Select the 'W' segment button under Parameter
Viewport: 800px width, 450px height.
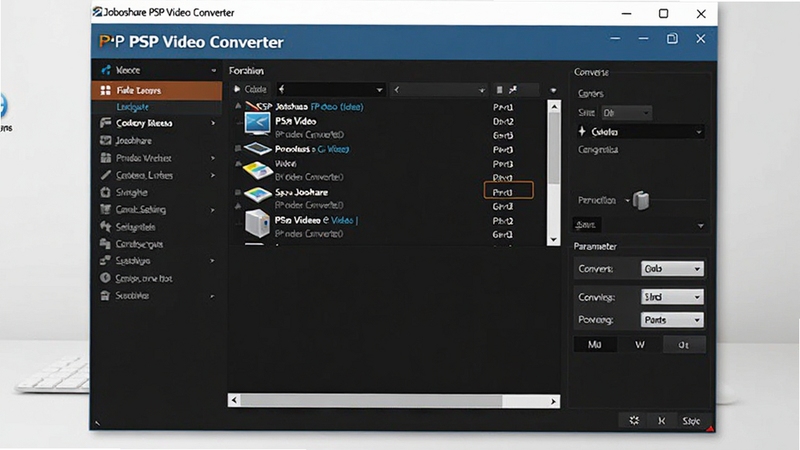point(640,344)
